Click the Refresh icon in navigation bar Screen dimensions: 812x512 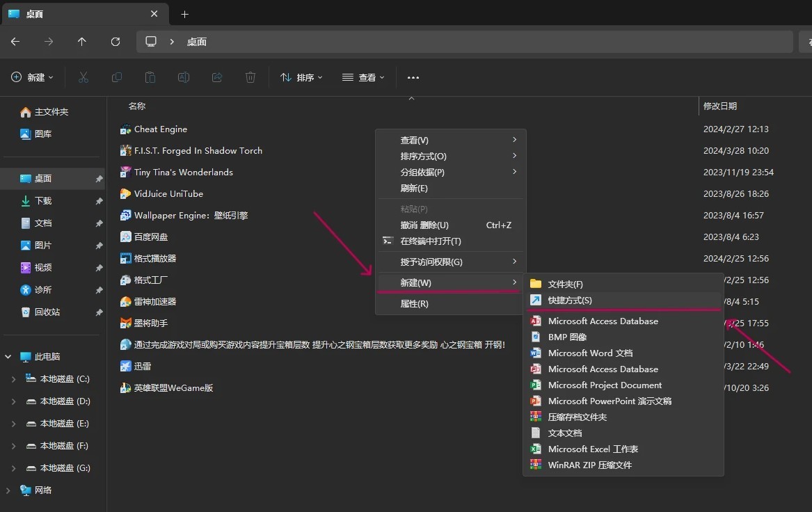[116, 42]
